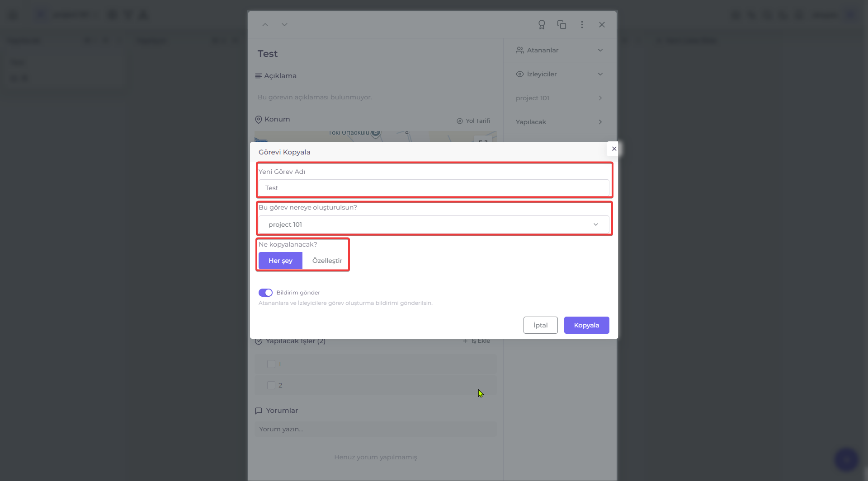Image resolution: width=868 pixels, height=481 pixels.
Task: Switch to the Özelleştir option
Action: point(327,261)
